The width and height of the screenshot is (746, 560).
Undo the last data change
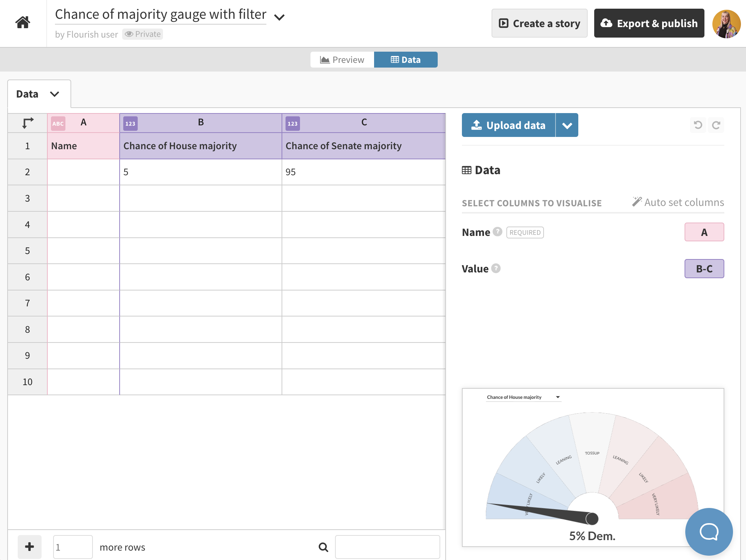click(x=698, y=125)
